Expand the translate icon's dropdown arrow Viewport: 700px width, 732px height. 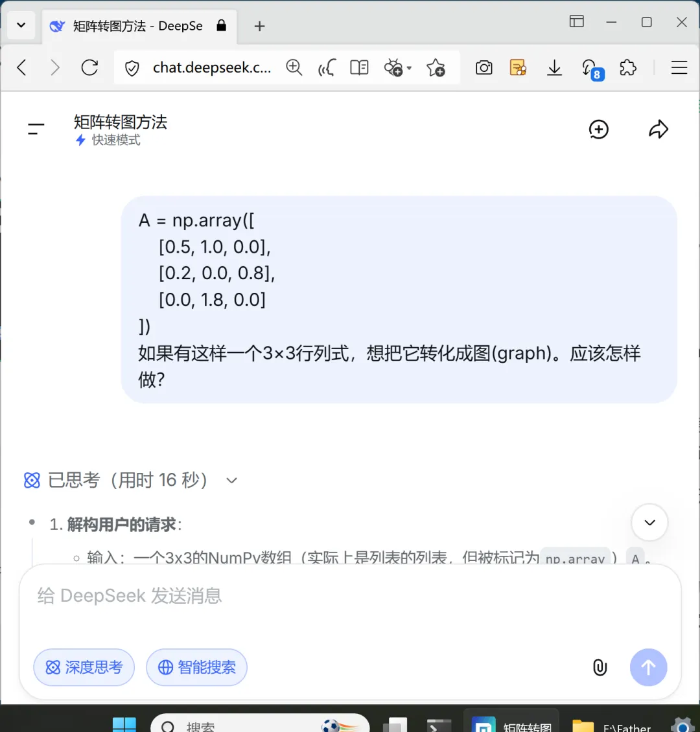(409, 68)
